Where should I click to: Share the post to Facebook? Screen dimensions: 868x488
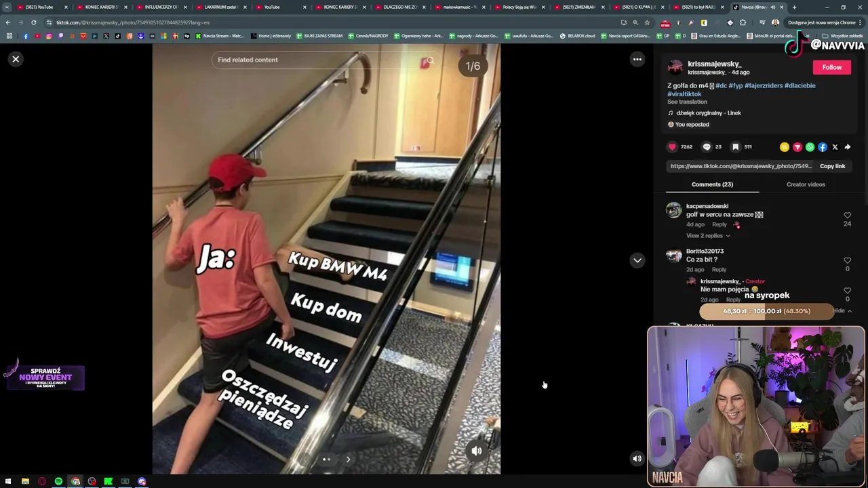pos(823,147)
